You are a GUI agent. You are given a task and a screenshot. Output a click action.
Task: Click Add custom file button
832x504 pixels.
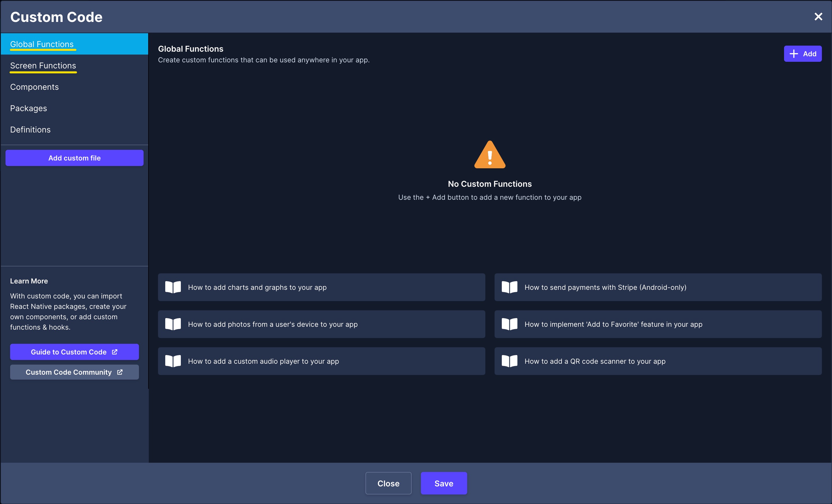tap(74, 158)
